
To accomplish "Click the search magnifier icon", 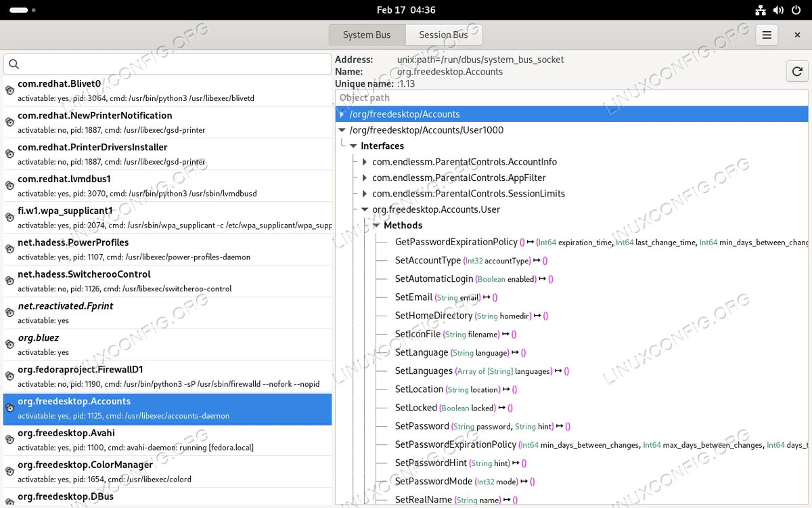I will (14, 64).
